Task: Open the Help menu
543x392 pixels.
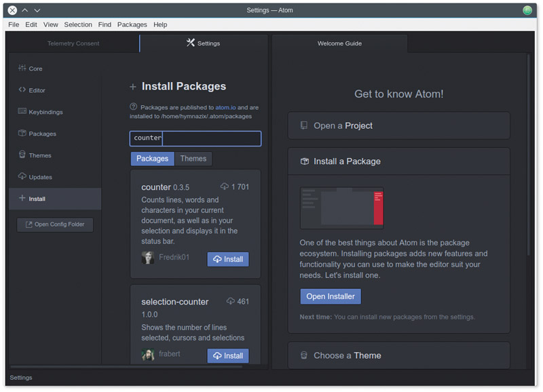Action: tap(160, 24)
